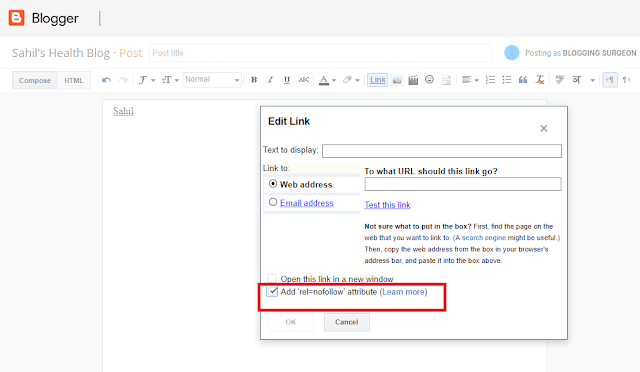Set left-to-right text direction
The image size is (640, 372).
(x=610, y=80)
